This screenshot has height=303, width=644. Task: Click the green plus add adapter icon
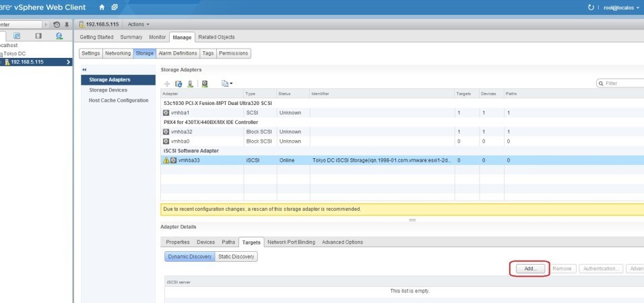point(167,83)
